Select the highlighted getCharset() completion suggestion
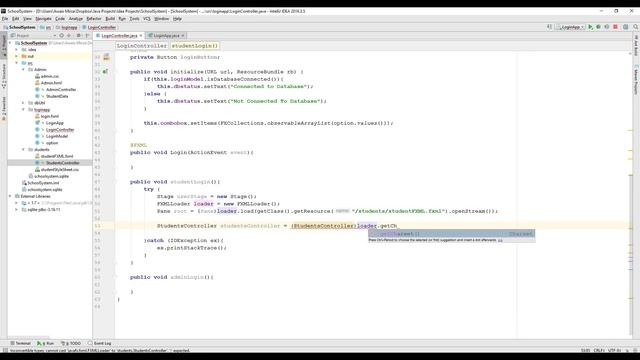The width and height of the screenshot is (640, 360). point(451,233)
